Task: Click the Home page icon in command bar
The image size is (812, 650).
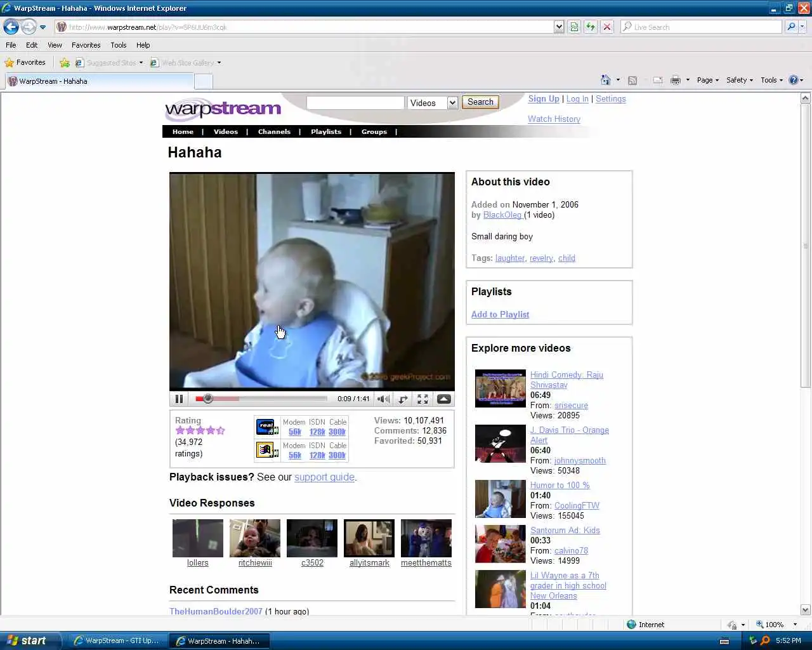Action: [x=606, y=80]
